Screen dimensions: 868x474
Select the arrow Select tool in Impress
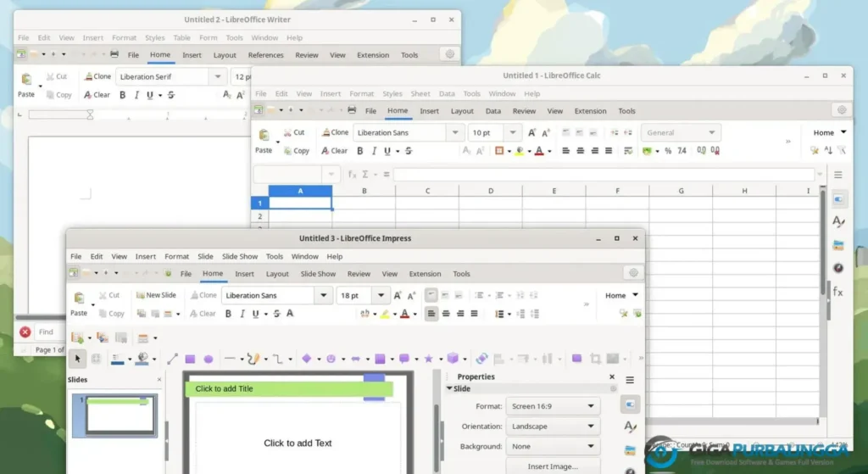77,359
